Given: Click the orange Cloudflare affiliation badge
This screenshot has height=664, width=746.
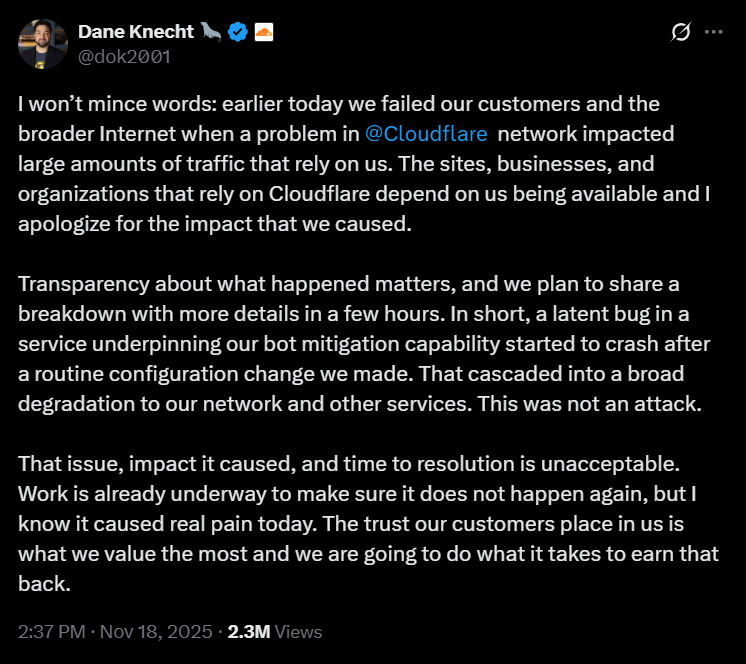Looking at the screenshot, I should tap(264, 32).
